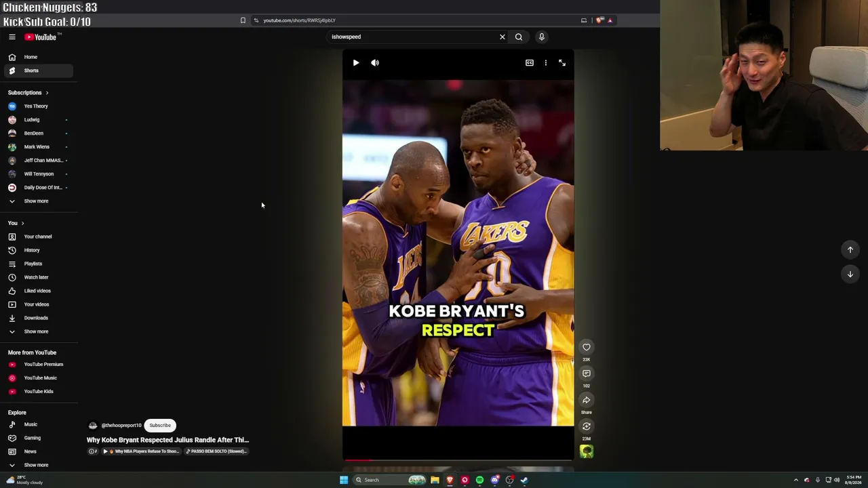Expand the Subscriptions section header
This screenshot has height=488, width=868.
point(28,93)
